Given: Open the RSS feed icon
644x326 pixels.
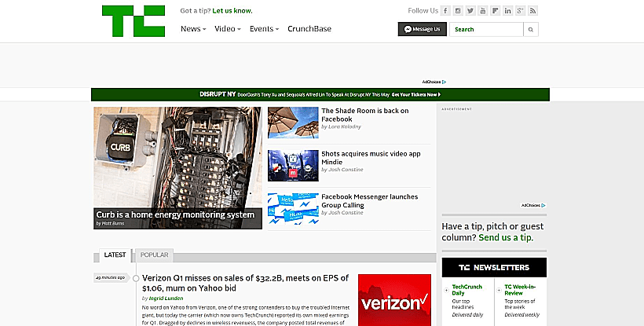Looking at the screenshot, I should pos(533,11).
